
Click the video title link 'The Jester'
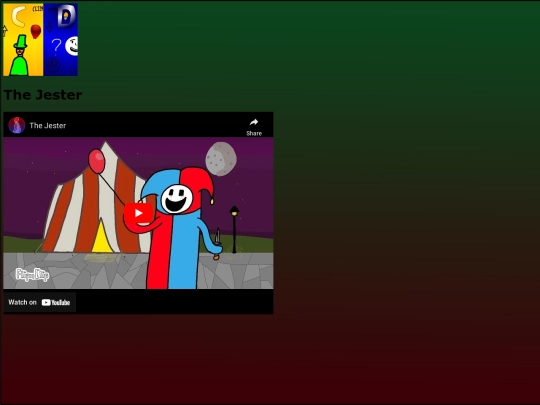pos(48,125)
